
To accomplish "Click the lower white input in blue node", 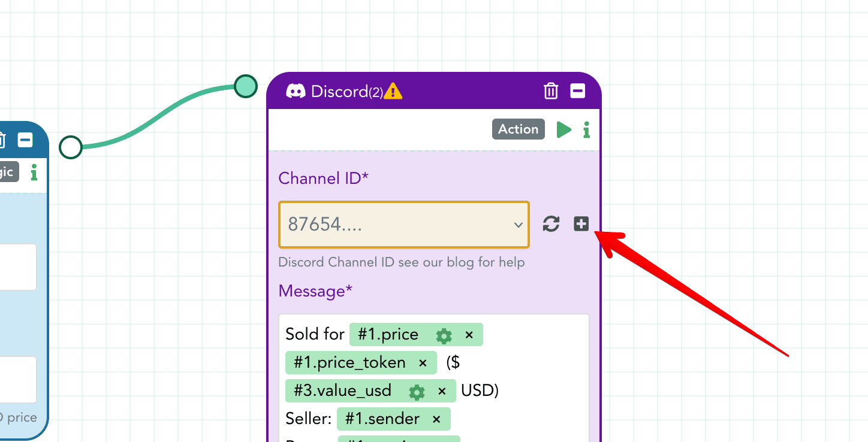I will [x=18, y=380].
